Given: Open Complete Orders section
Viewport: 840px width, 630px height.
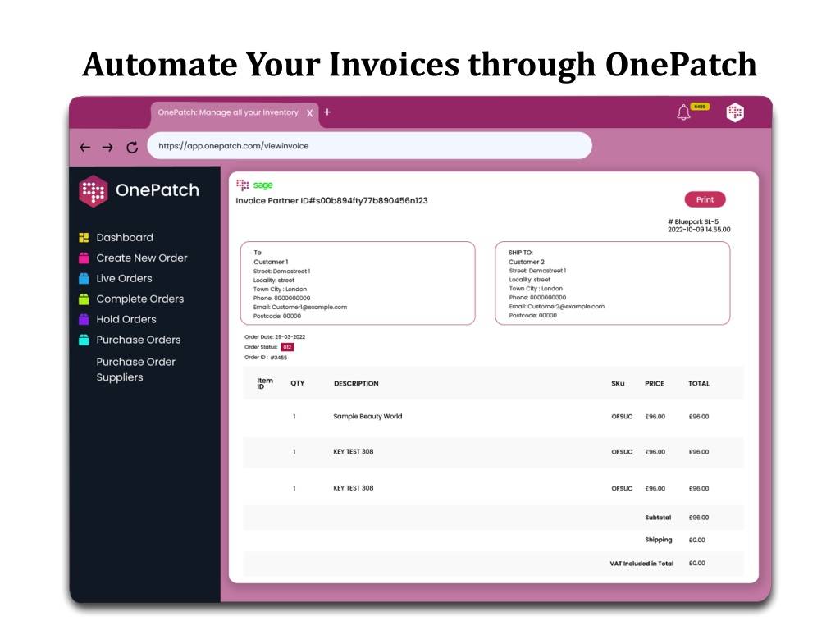Looking at the screenshot, I should (139, 299).
